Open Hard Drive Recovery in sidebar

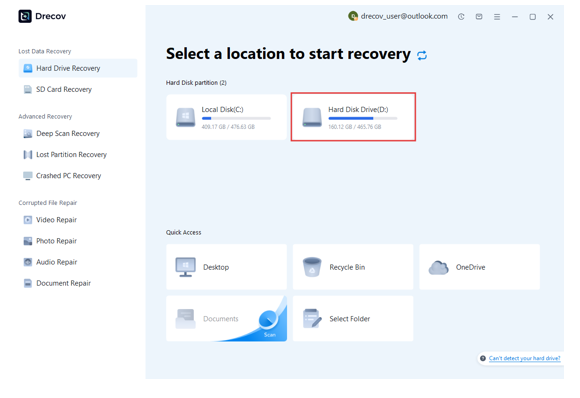(78, 68)
